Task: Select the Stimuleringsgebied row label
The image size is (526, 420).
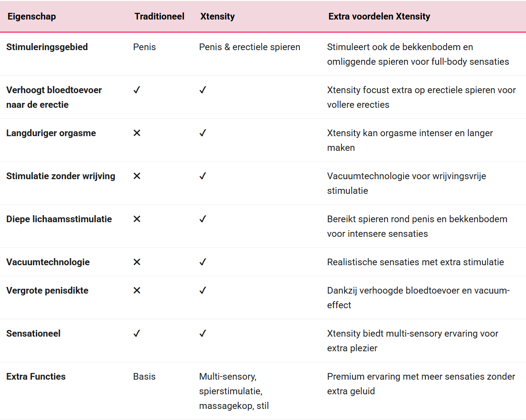Action: (x=47, y=47)
